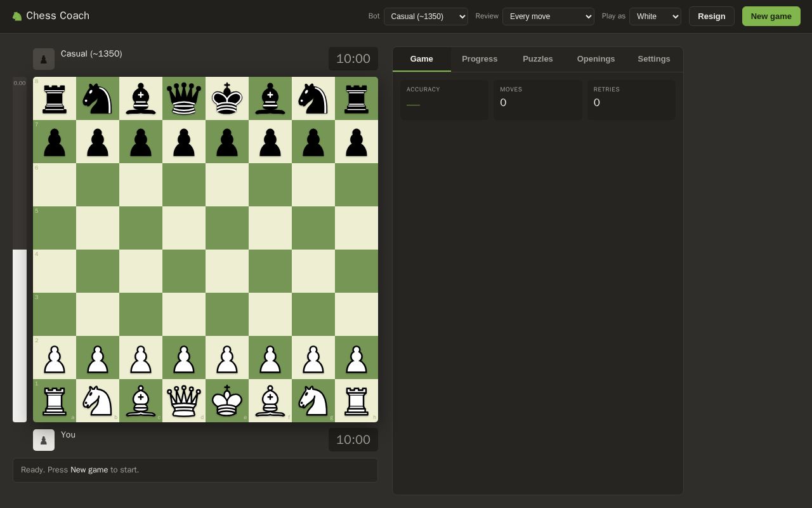The width and height of the screenshot is (812, 508).
Task: Click the Casual bot avatar pawn icon
Action: [x=44, y=59]
